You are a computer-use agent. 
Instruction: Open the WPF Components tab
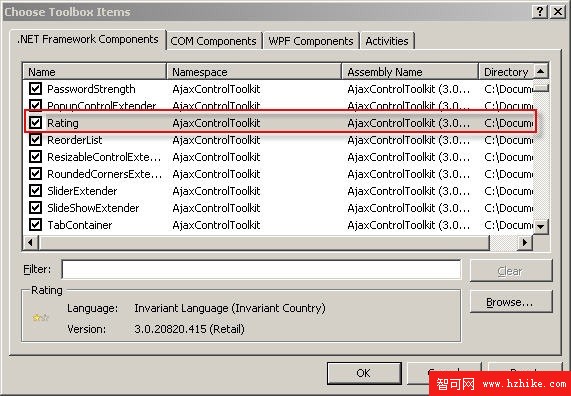pos(311,41)
